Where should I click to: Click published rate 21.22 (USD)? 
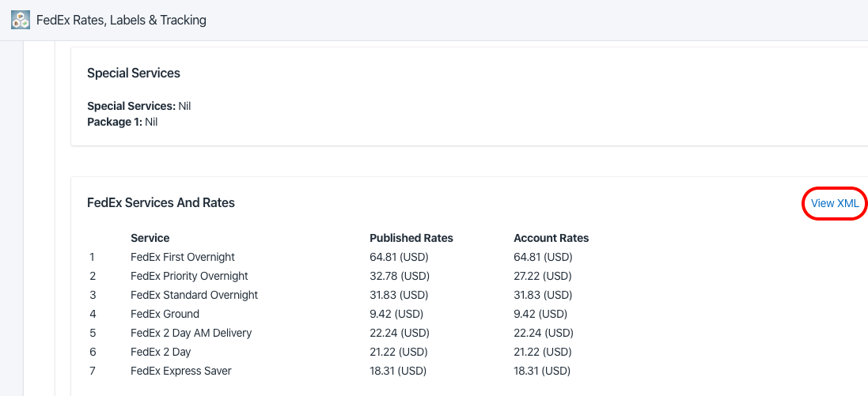(399, 352)
